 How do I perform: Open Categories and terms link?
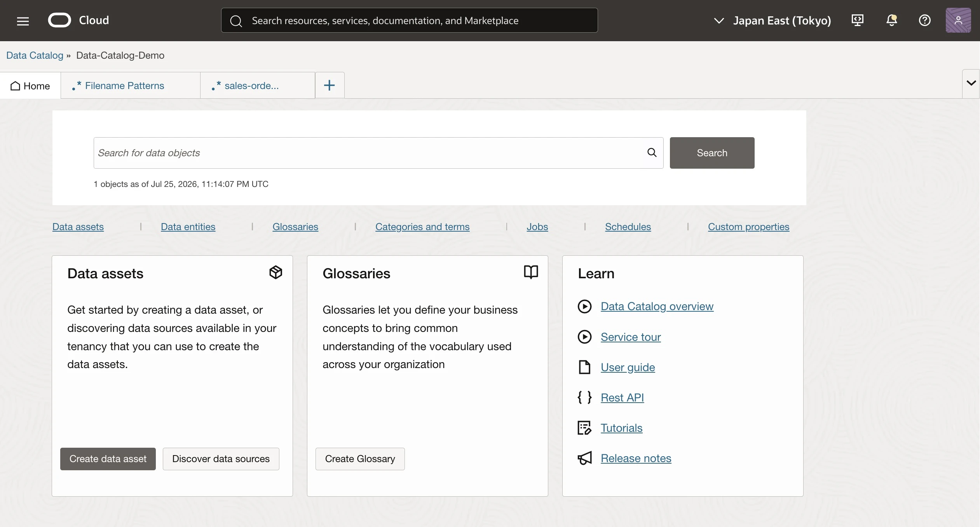pos(422,227)
